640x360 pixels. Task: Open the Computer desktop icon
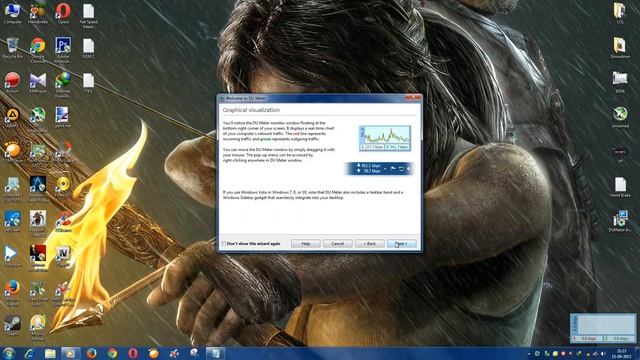click(12, 14)
